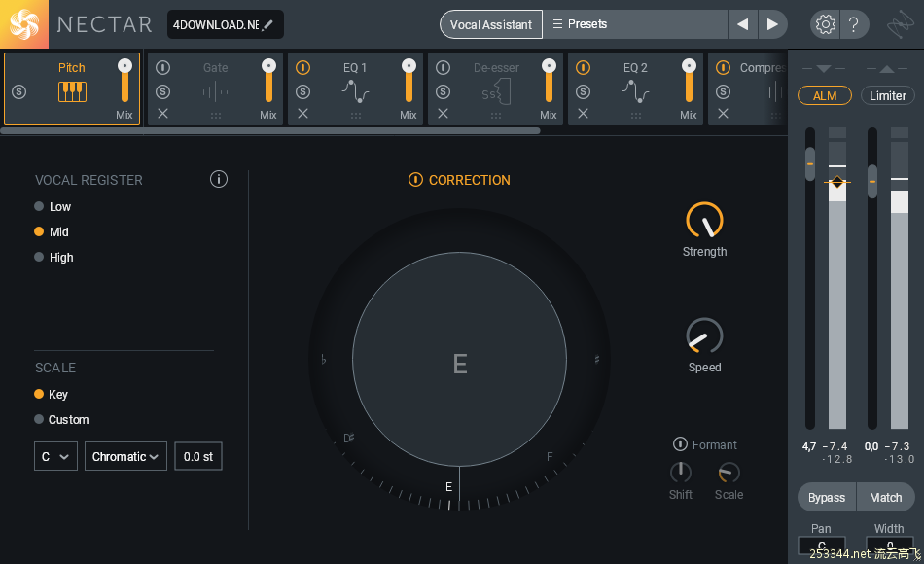Image resolution: width=924 pixels, height=564 pixels.
Task: Enable the Formant power button
Action: pos(680,443)
